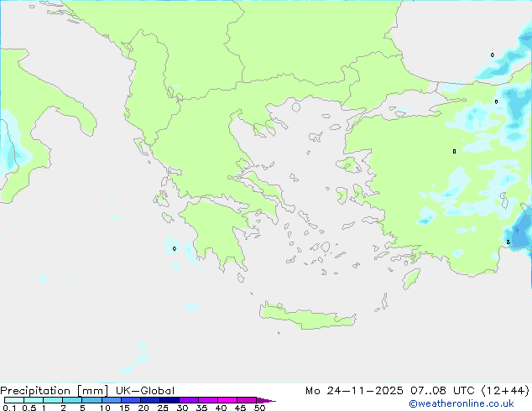532x411 pixels.
Task: Click the legend value label '20'
Action: coord(143,408)
